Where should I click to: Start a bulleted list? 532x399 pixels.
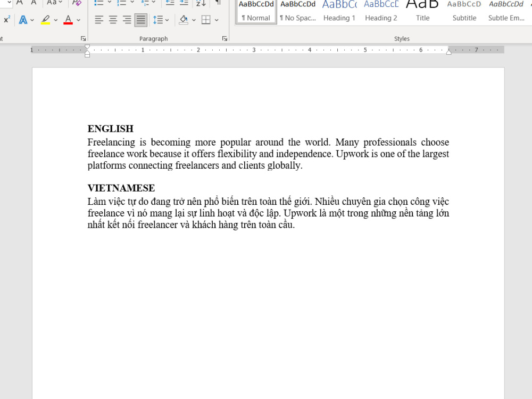99,3
